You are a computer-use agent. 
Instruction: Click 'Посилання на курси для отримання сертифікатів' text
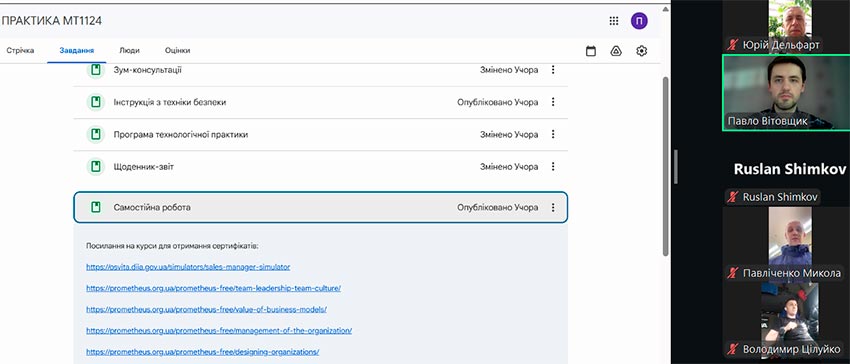tap(172, 246)
